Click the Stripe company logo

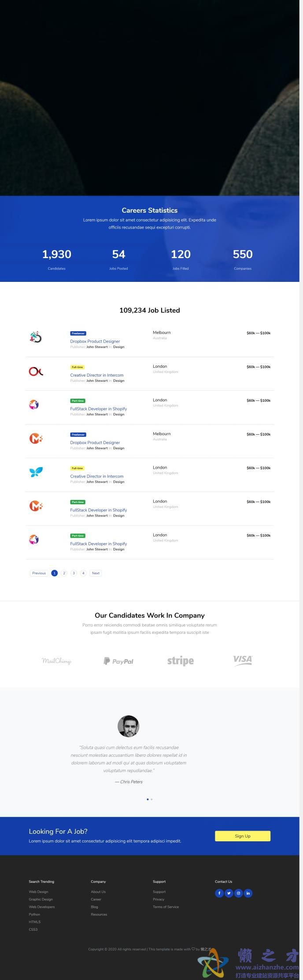[181, 661]
